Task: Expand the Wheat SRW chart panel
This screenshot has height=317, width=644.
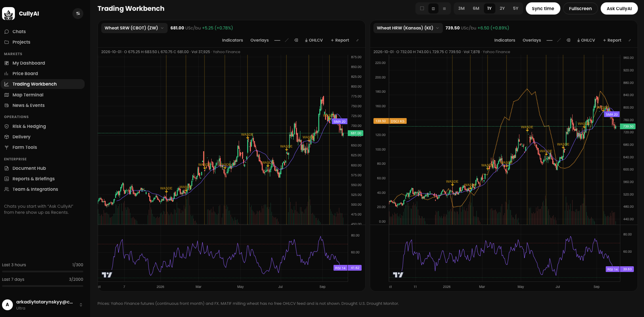Action: pyautogui.click(x=358, y=40)
